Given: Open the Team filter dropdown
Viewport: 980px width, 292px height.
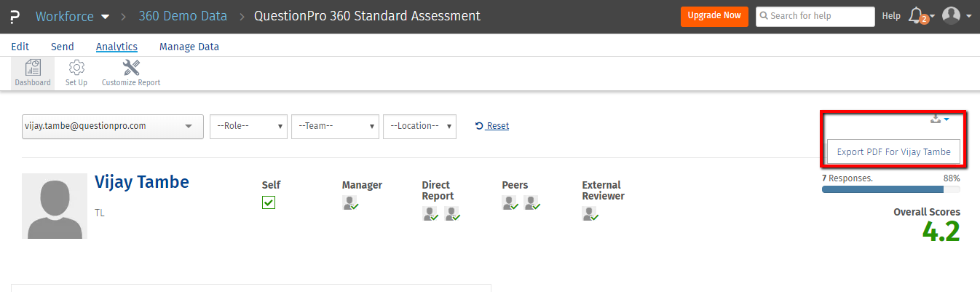Looking at the screenshot, I should tap(335, 126).
